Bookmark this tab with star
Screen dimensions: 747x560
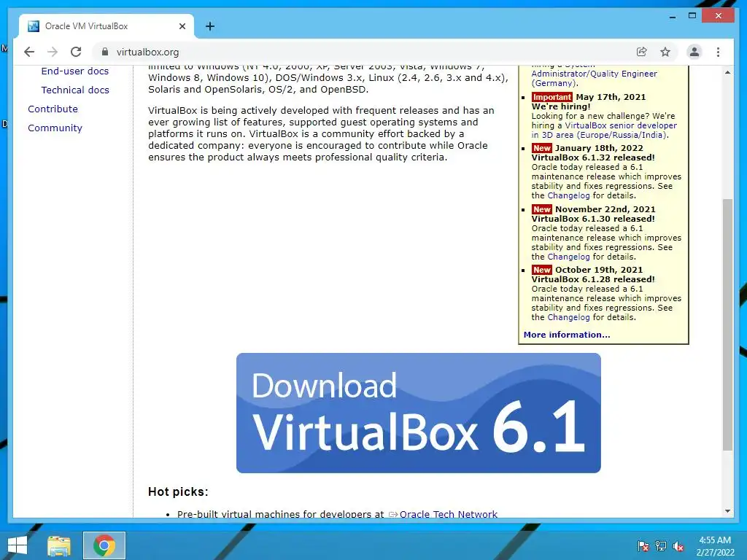point(665,52)
